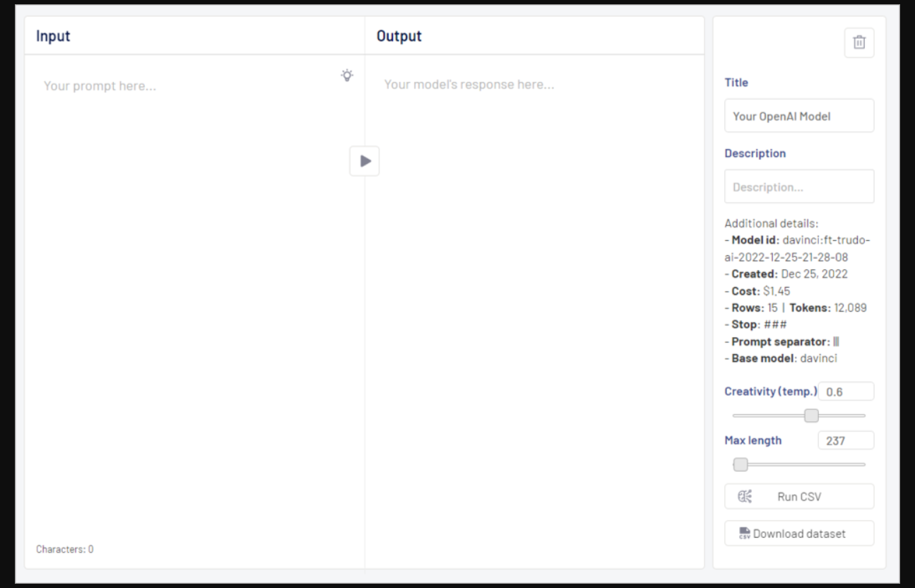Click the Max length slider handle
Image resolution: width=915 pixels, height=588 pixels.
click(x=740, y=464)
